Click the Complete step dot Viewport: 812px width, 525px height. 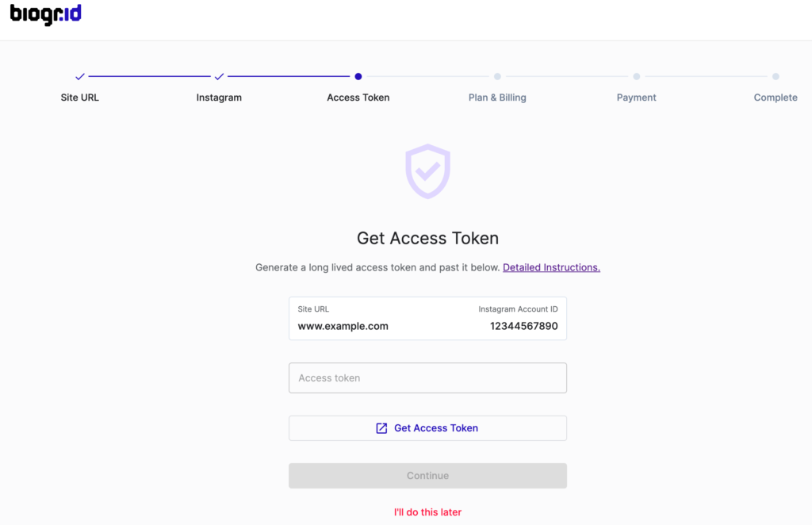click(776, 77)
